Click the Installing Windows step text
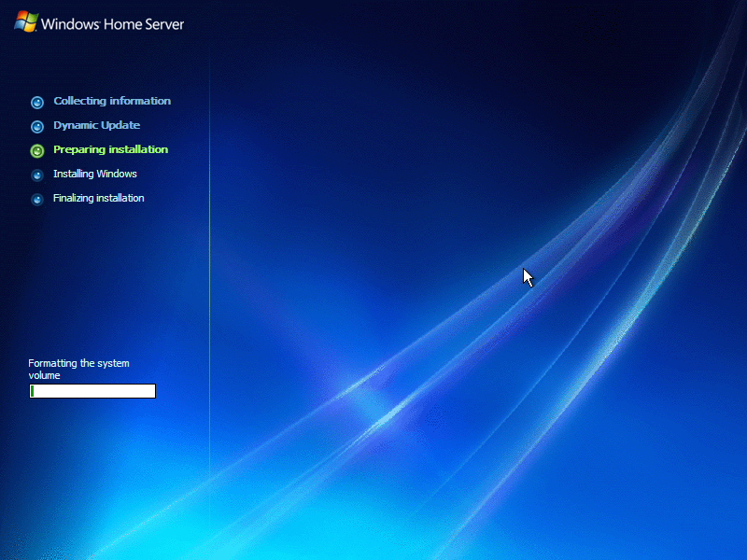Image resolution: width=747 pixels, height=560 pixels. [x=94, y=174]
